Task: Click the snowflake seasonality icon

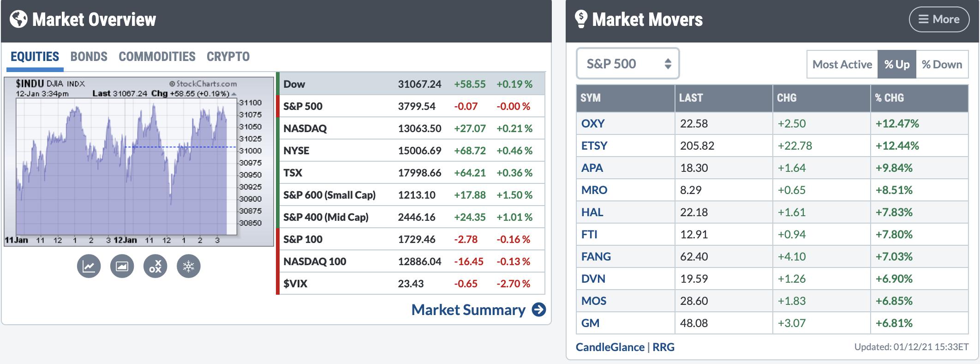Action: [189, 267]
